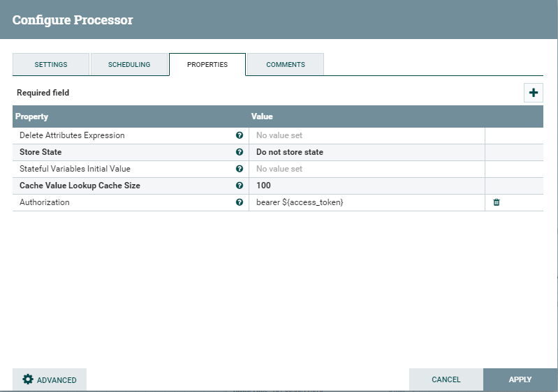Select the Properties tab

coord(207,64)
